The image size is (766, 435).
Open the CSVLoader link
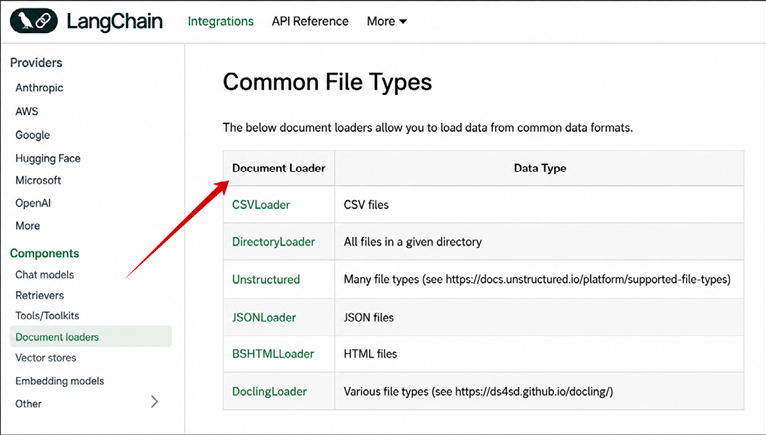click(261, 205)
